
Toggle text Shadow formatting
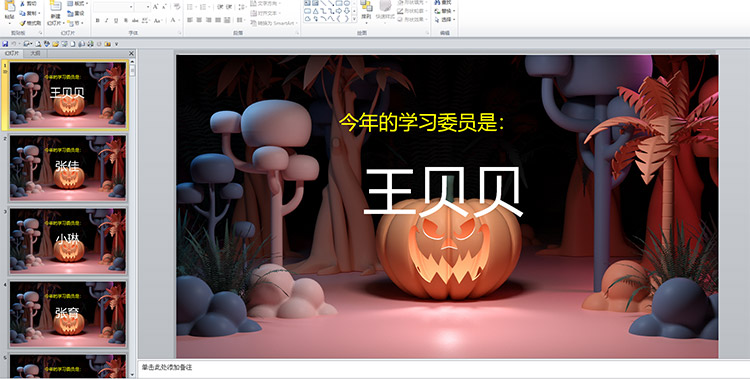[x=126, y=21]
